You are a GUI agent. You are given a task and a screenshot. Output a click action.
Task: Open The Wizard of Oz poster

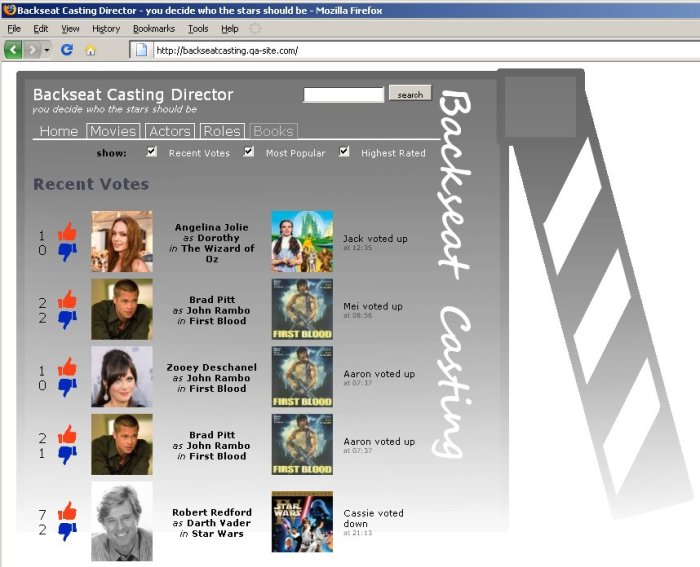coord(302,242)
